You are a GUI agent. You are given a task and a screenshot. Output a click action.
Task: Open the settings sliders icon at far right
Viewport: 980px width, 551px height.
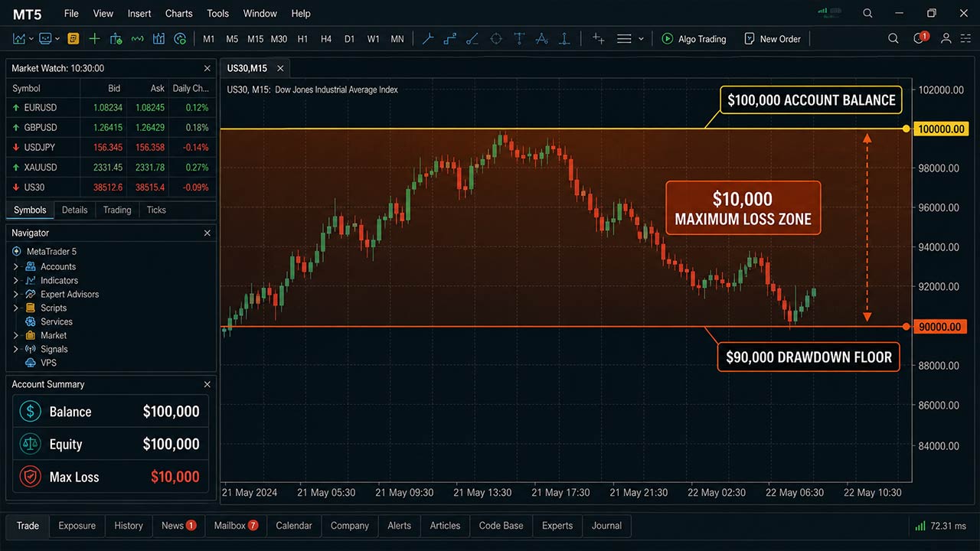click(966, 38)
